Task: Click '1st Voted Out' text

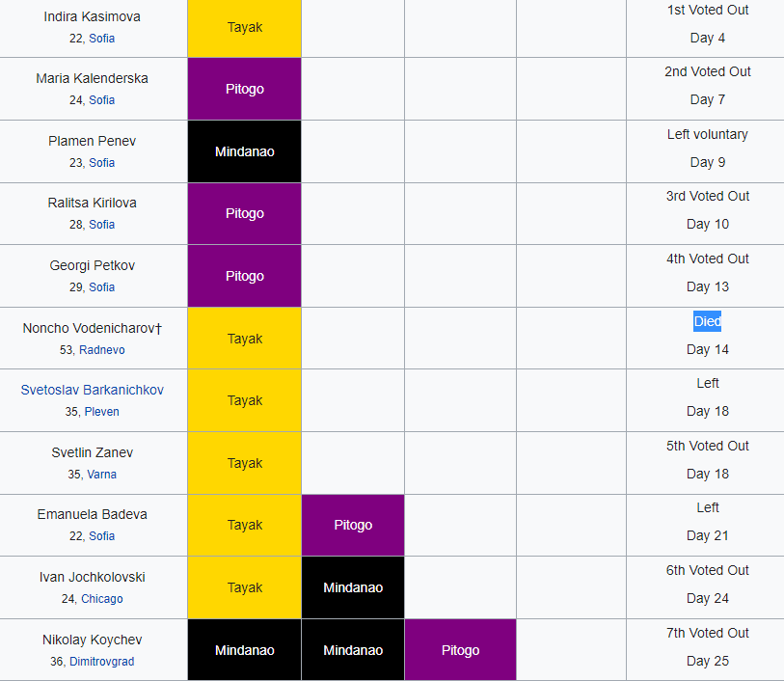Action: pos(708,10)
